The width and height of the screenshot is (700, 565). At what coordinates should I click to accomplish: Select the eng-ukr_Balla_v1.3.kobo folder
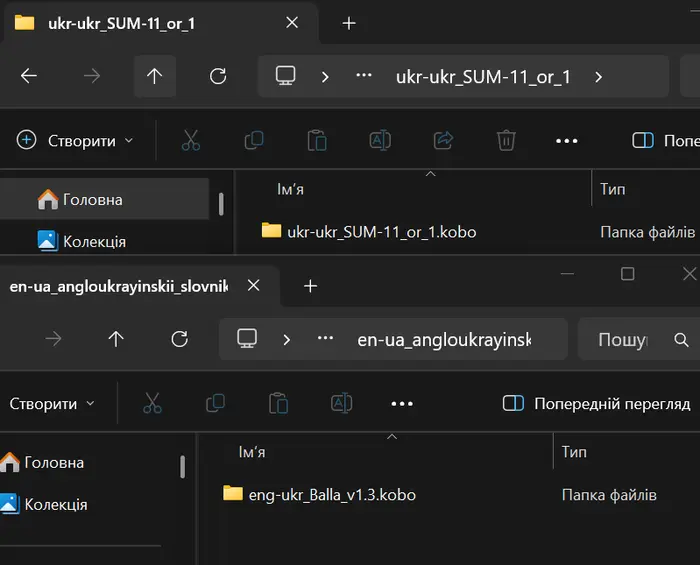[320, 494]
